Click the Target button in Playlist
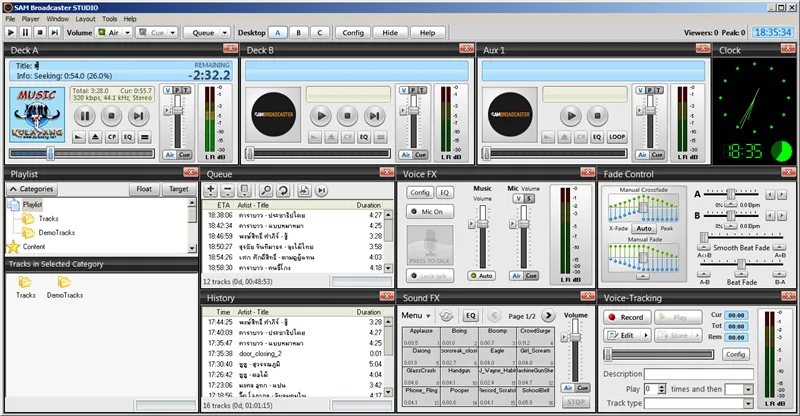The image size is (800, 416). [x=179, y=189]
